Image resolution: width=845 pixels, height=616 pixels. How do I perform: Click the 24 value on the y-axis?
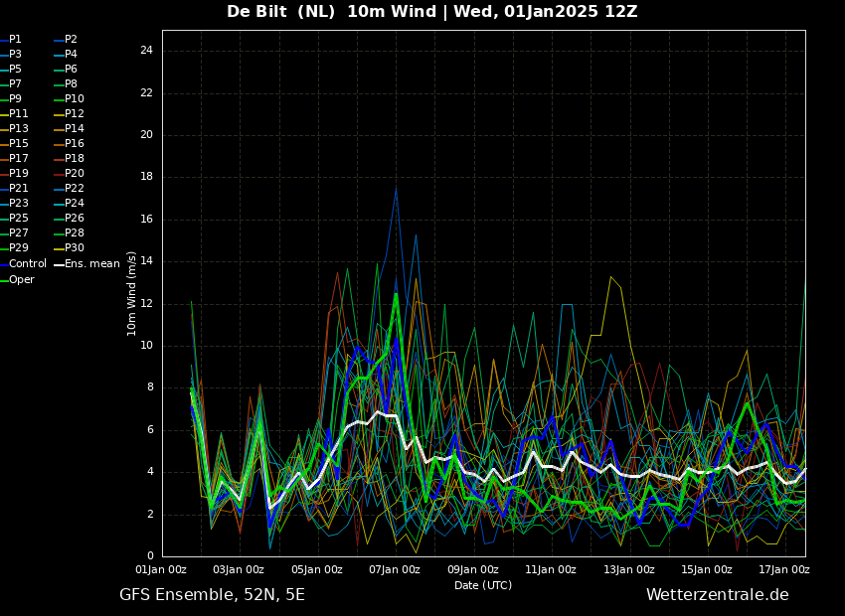[146, 51]
